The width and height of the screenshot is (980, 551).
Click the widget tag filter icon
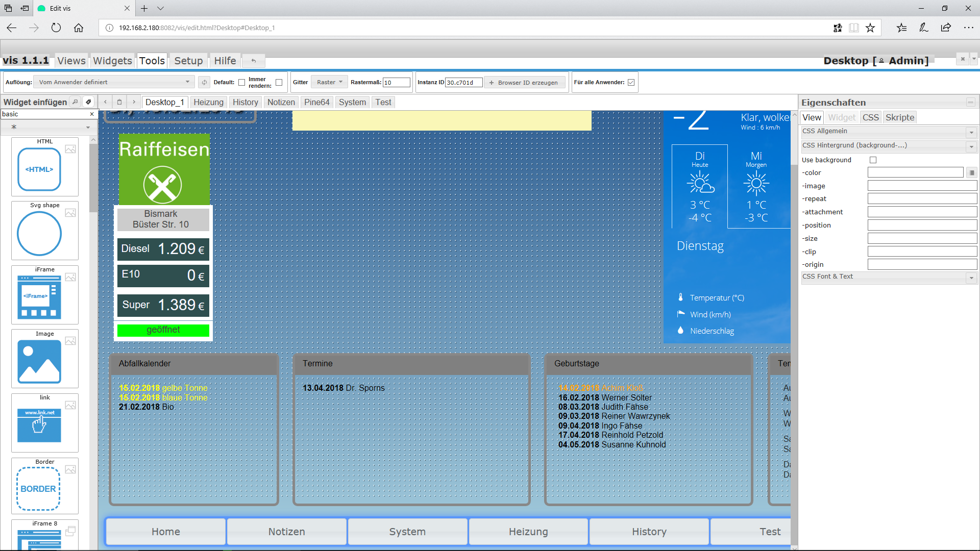coord(88,102)
